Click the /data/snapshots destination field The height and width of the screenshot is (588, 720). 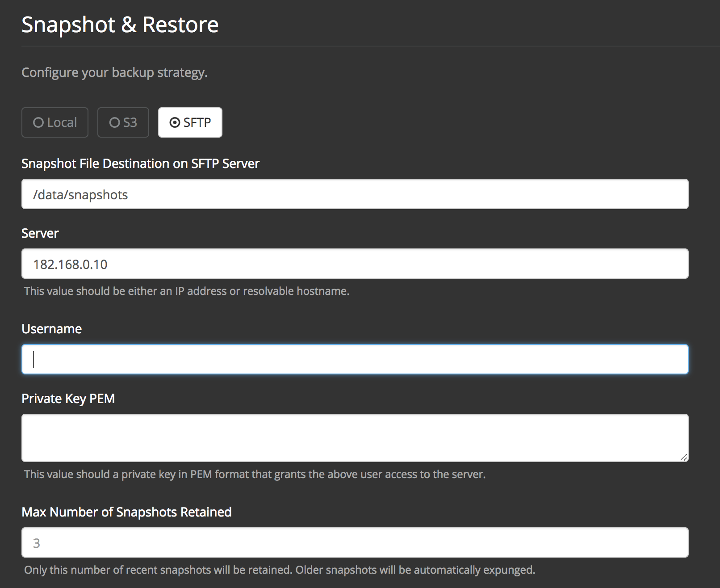click(x=355, y=194)
